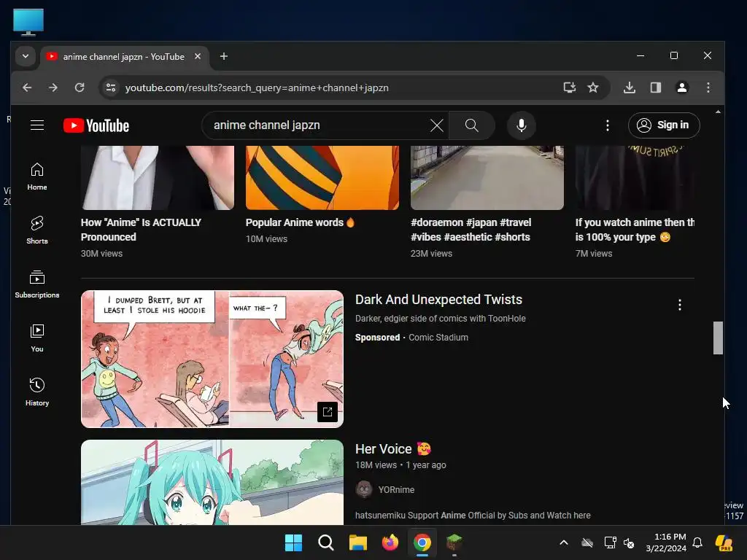Expand the Chrome tab search dropdown
Viewport: 747px width, 560px height.
tap(26, 56)
